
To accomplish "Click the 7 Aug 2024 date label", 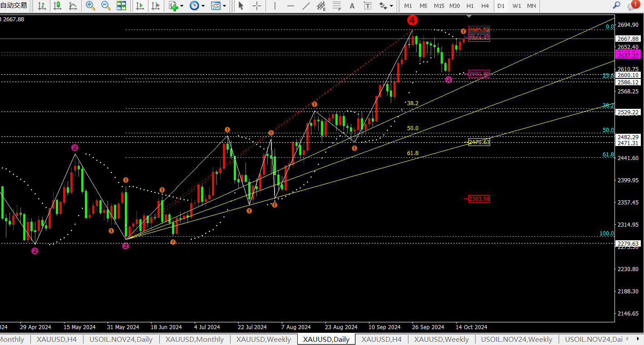I will tap(296, 327).
